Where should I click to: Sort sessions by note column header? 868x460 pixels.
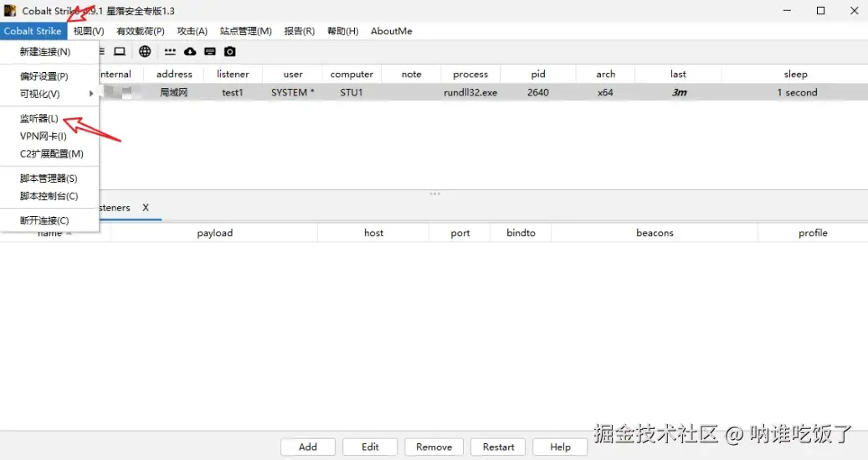pyautogui.click(x=411, y=74)
